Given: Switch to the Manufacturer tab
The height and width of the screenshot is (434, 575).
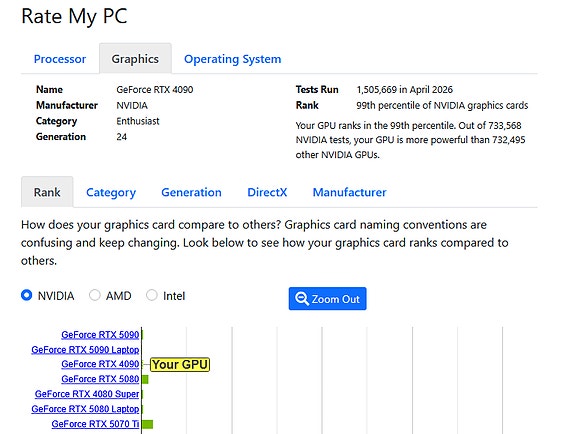Looking at the screenshot, I should click(x=349, y=192).
